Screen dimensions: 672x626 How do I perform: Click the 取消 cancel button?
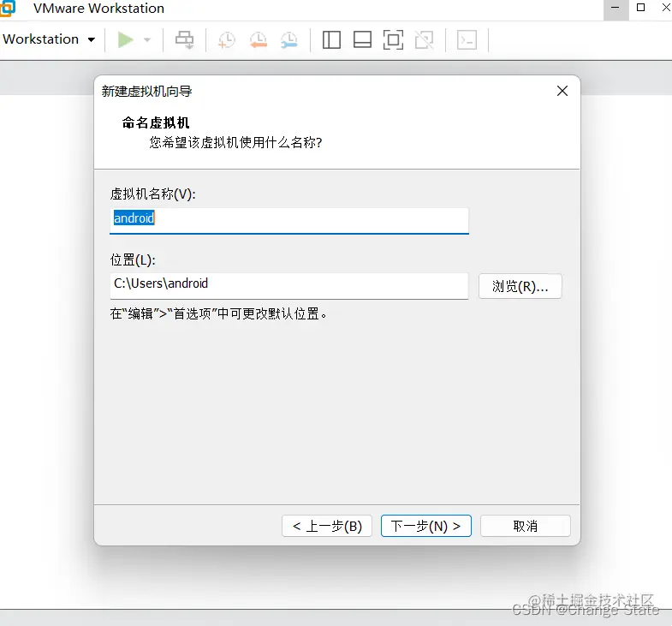(x=526, y=526)
